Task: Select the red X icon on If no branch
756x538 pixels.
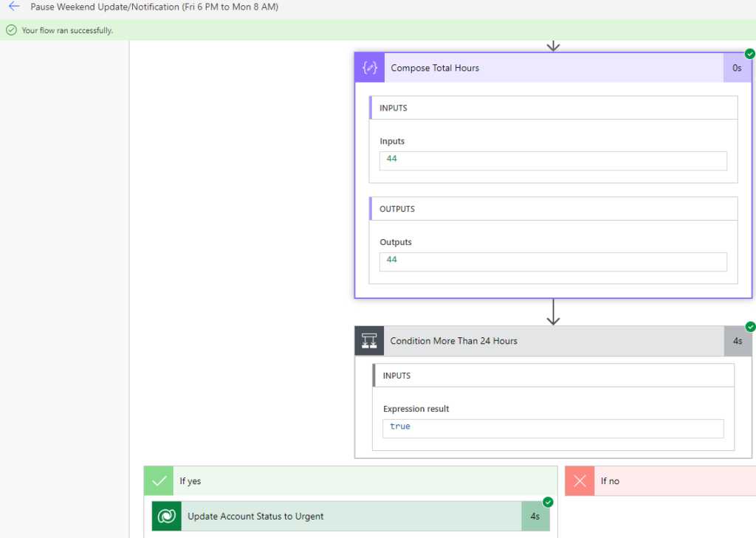Action: 580,480
